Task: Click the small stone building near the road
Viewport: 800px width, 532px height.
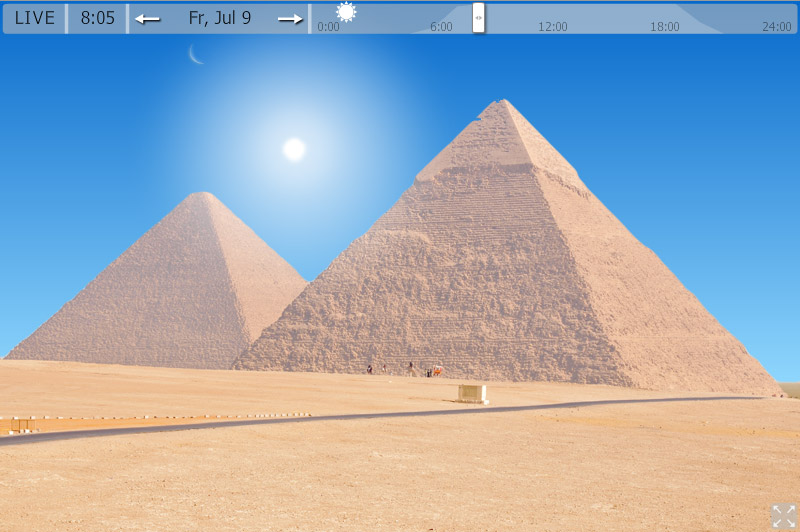Action: coord(472,393)
